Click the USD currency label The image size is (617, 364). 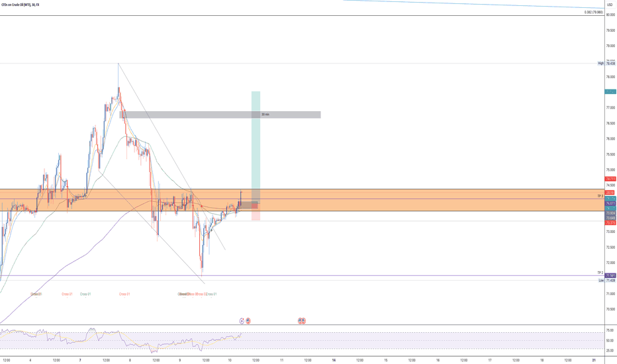coord(610,5)
